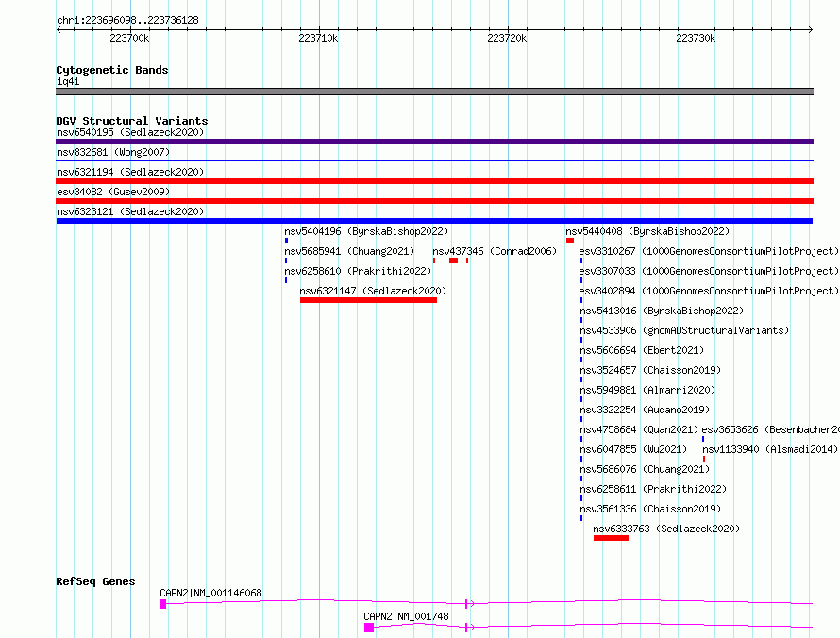Open the nsv3322254 (Audano2019) label
Image resolution: width=840 pixels, height=638 pixels.
[x=645, y=410]
